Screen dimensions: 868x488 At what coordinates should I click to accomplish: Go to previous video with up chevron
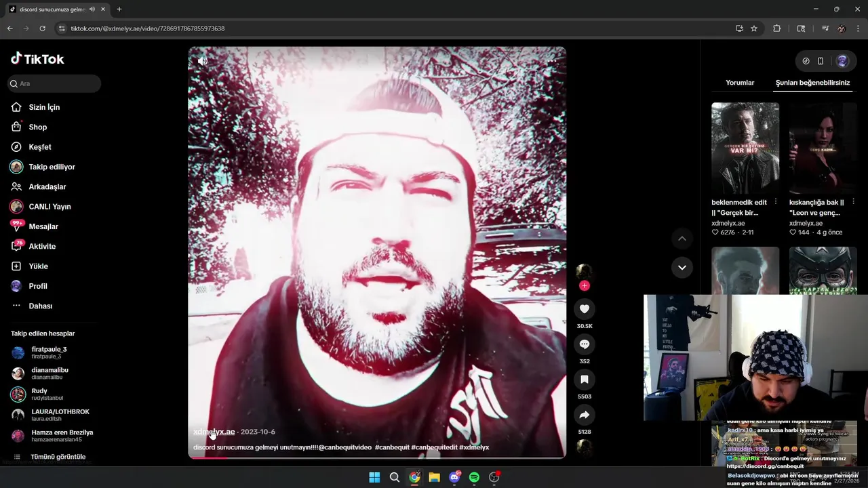682,239
